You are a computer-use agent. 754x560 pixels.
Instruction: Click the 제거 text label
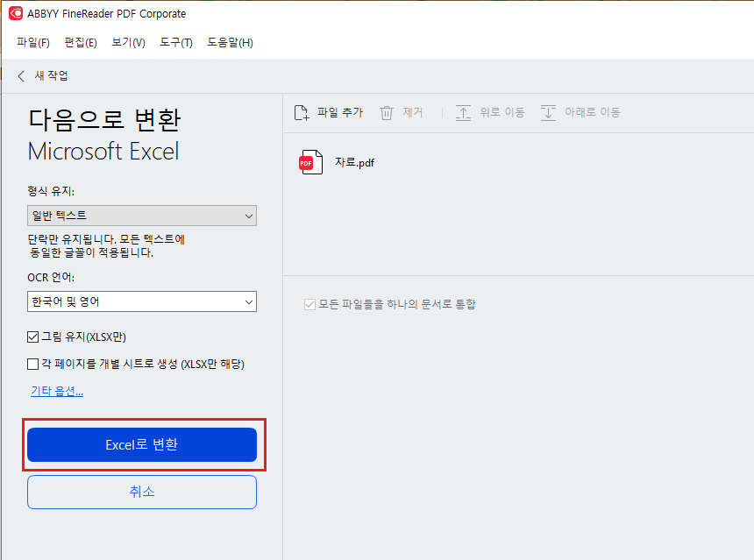pyautogui.click(x=413, y=112)
